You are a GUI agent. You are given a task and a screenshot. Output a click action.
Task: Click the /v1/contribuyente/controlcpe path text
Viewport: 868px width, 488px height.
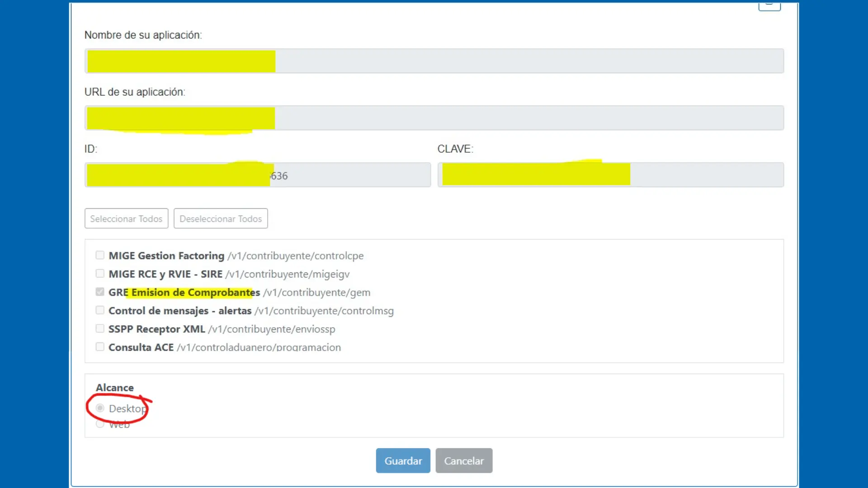coord(295,256)
